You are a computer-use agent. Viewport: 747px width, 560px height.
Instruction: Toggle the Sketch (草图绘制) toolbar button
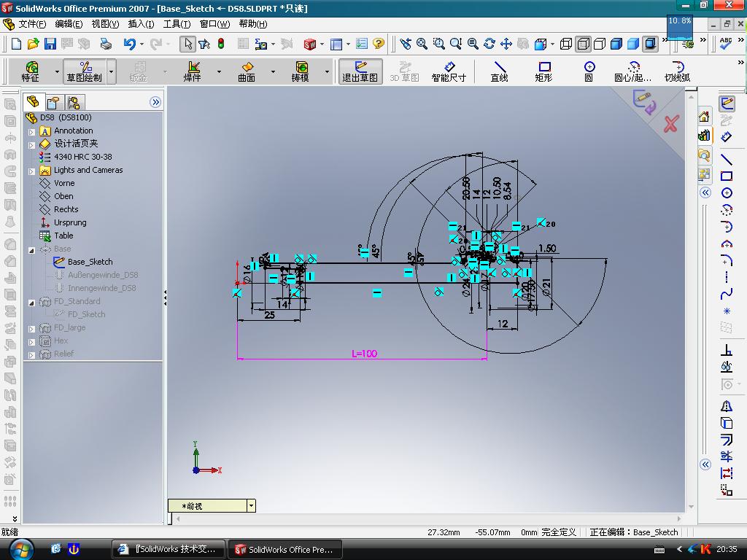[x=84, y=71]
